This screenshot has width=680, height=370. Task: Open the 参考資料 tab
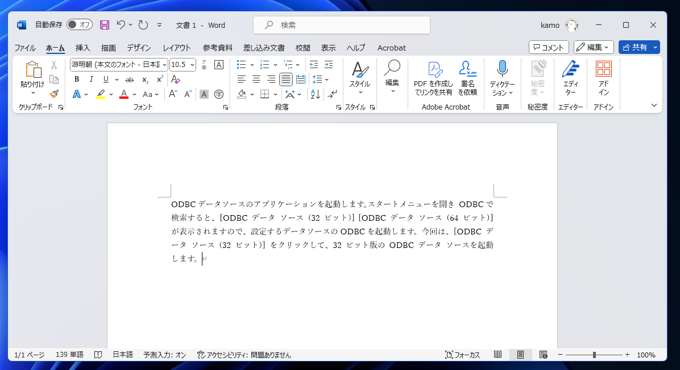tap(218, 48)
